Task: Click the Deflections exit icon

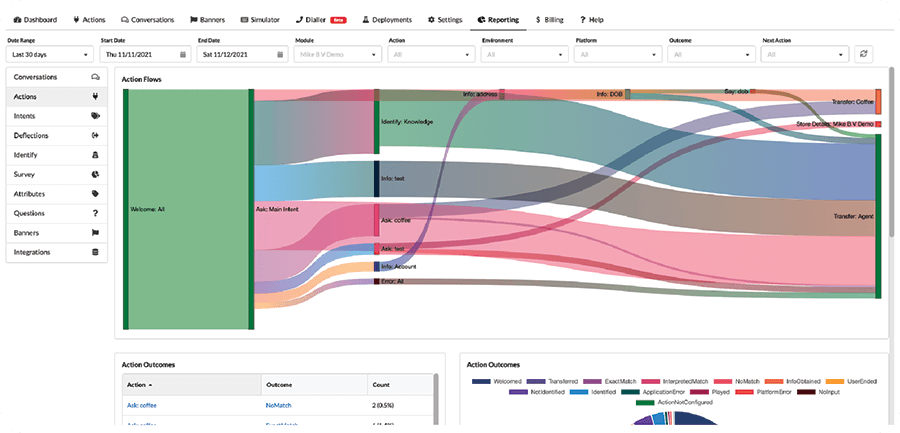Action: click(95, 136)
